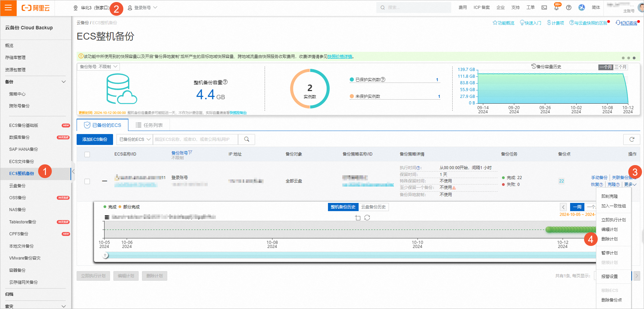Switch capacity history to 三个月
The width and height of the screenshot is (644, 309).
(621, 67)
